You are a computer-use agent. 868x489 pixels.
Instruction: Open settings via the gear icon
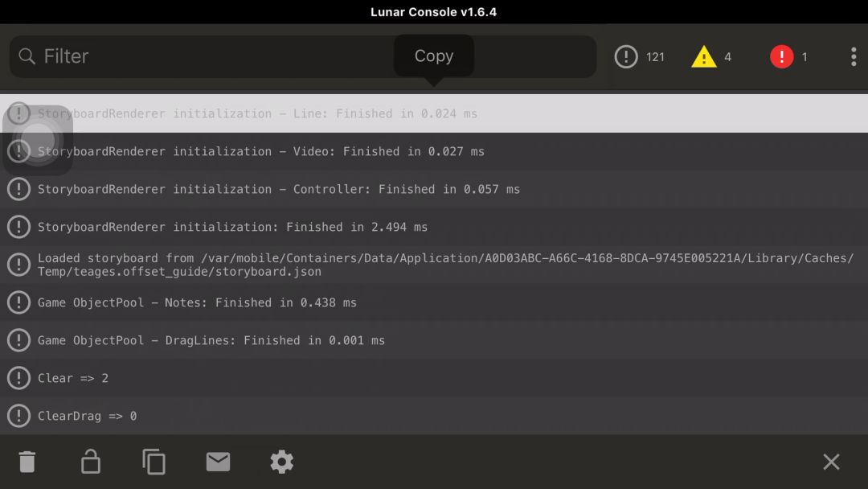[282, 462]
